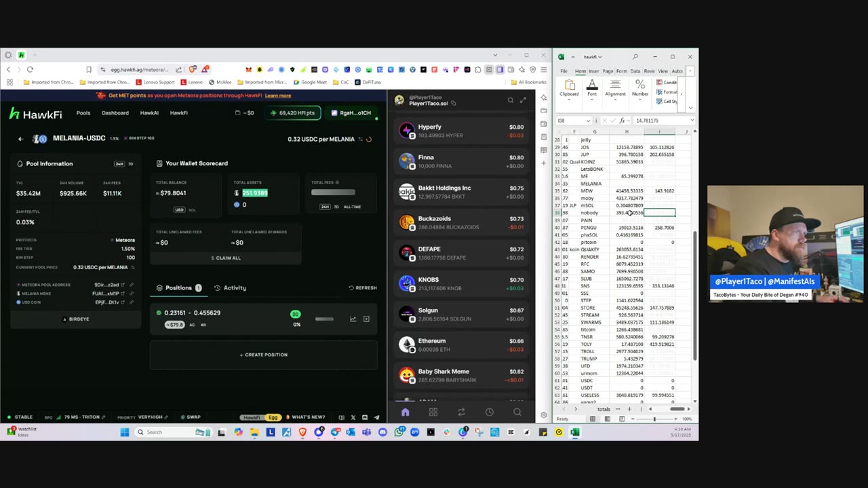Open Excel search magnifier in title bar
Viewport: 868px width, 488px height.
[635, 57]
